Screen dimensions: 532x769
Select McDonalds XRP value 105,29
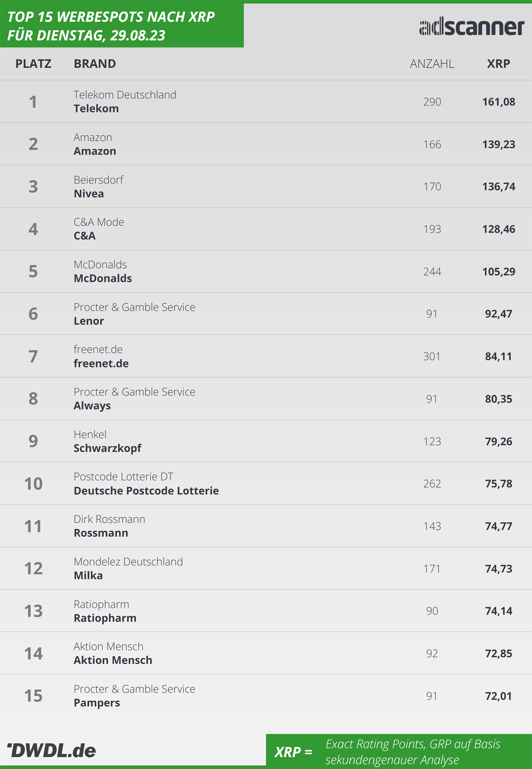point(499,272)
